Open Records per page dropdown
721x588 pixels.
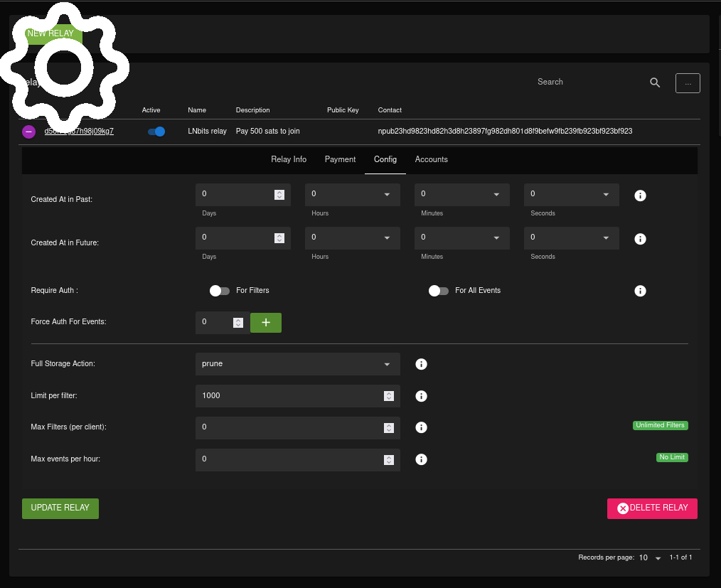point(650,558)
